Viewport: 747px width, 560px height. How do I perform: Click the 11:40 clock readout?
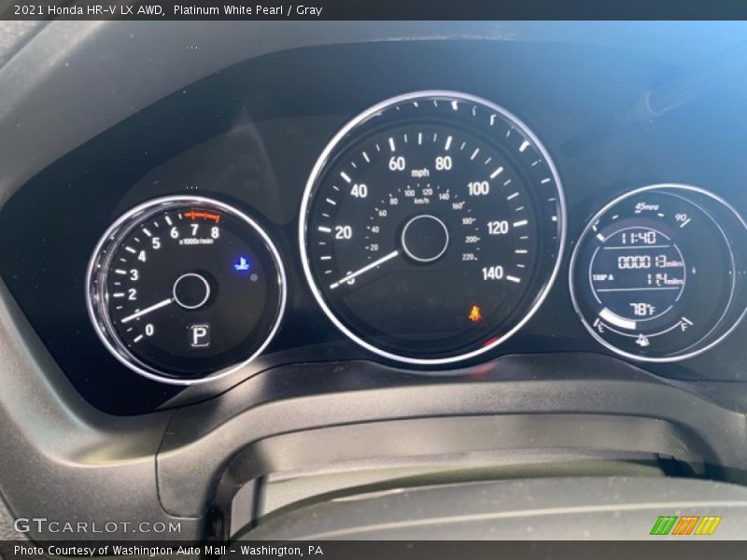click(x=639, y=237)
